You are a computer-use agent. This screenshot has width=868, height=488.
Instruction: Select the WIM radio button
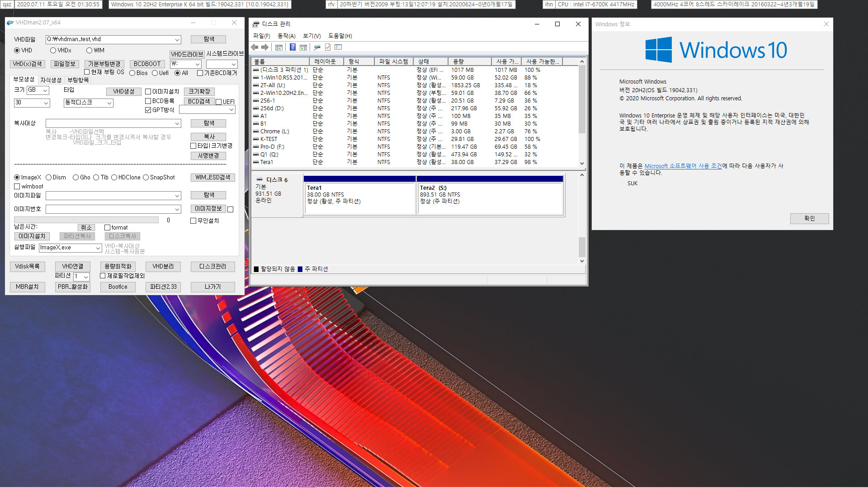click(x=89, y=51)
